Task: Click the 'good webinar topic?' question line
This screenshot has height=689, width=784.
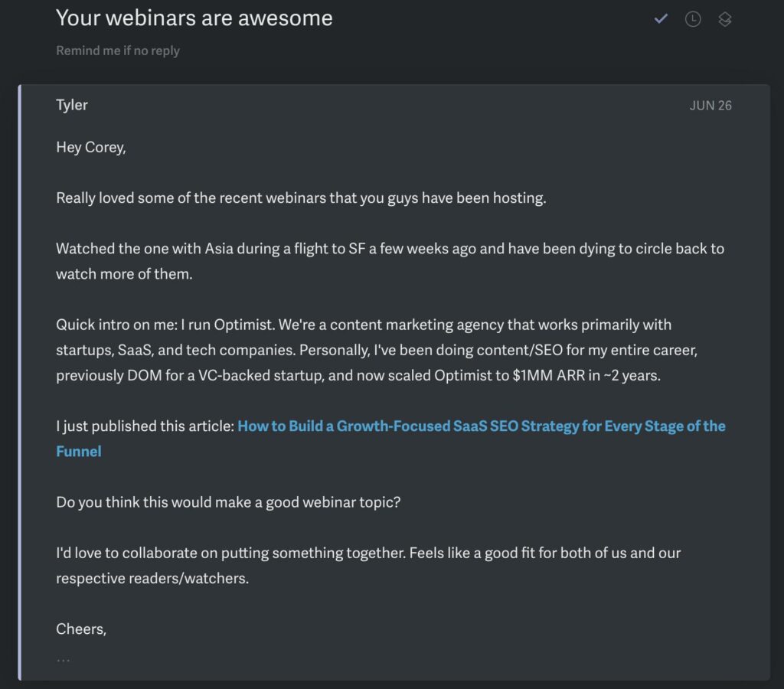Action: tap(228, 502)
